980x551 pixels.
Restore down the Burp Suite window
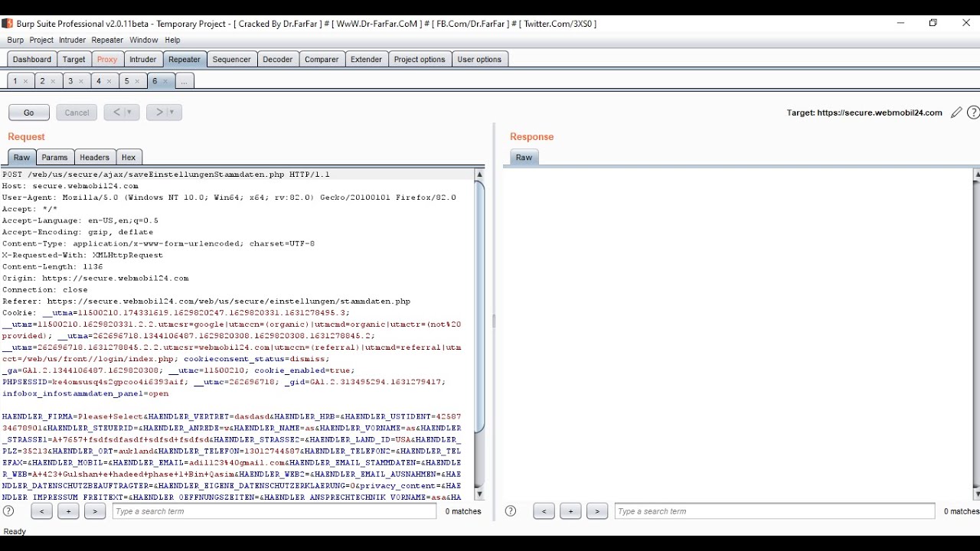[x=933, y=23]
